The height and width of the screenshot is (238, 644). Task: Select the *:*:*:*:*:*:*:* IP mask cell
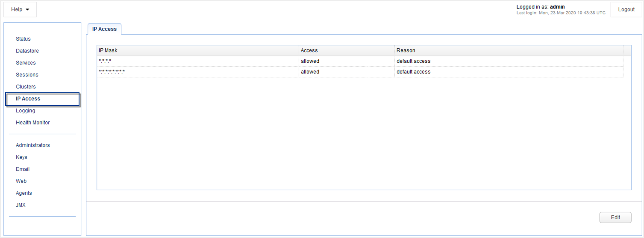pyautogui.click(x=198, y=72)
